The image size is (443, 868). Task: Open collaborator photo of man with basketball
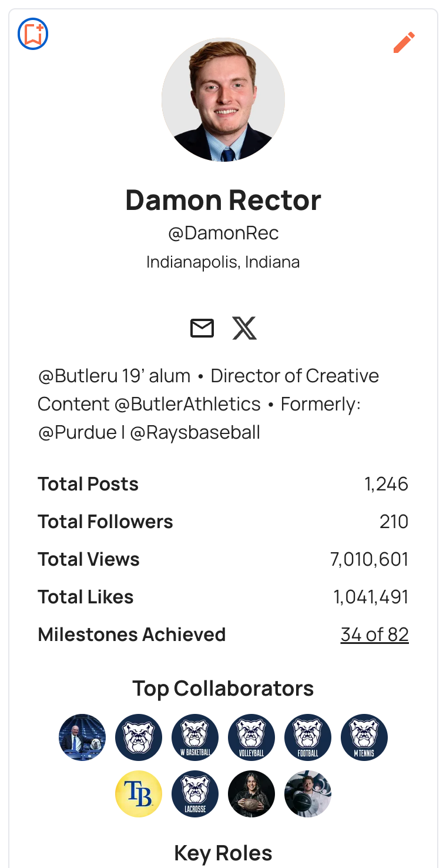tap(308, 794)
